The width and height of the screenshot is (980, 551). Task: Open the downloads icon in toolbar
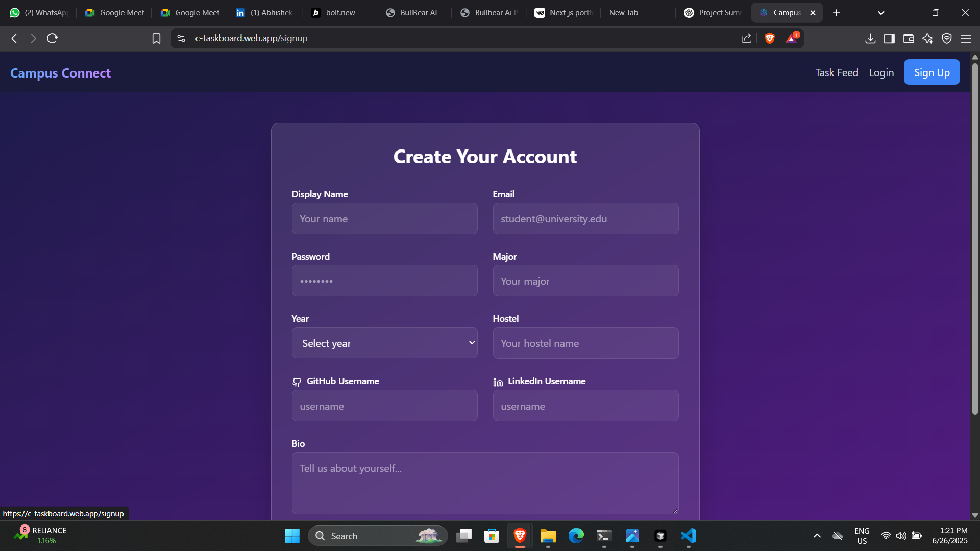(x=870, y=38)
